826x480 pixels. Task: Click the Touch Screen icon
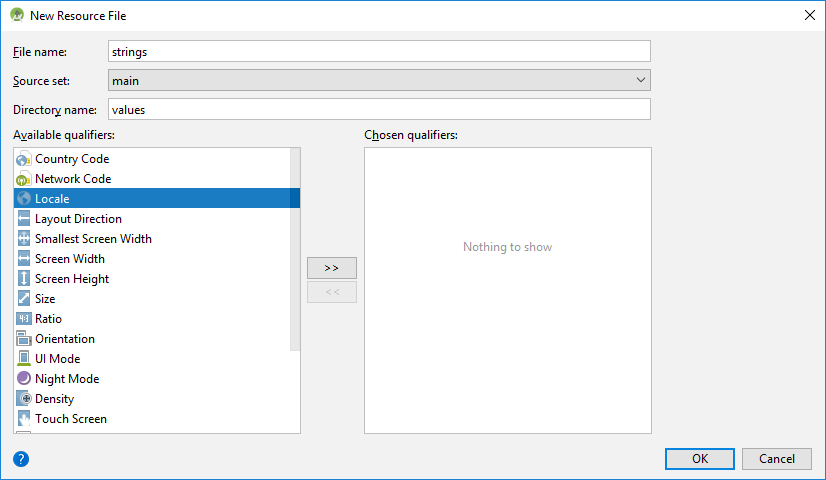[24, 419]
